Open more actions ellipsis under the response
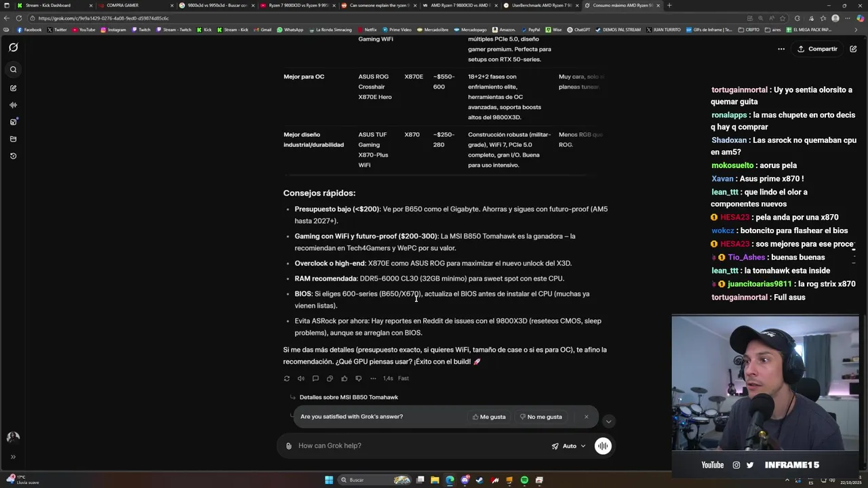 pos(373,378)
